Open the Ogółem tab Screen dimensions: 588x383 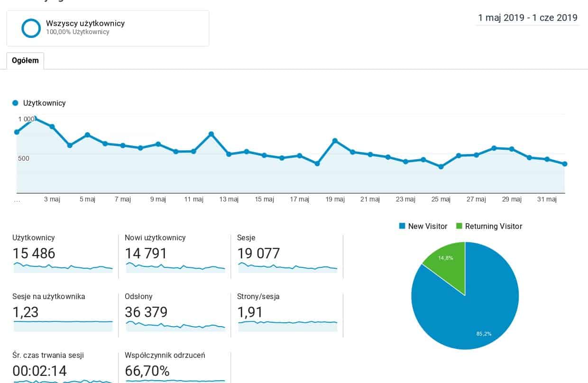pyautogui.click(x=25, y=61)
